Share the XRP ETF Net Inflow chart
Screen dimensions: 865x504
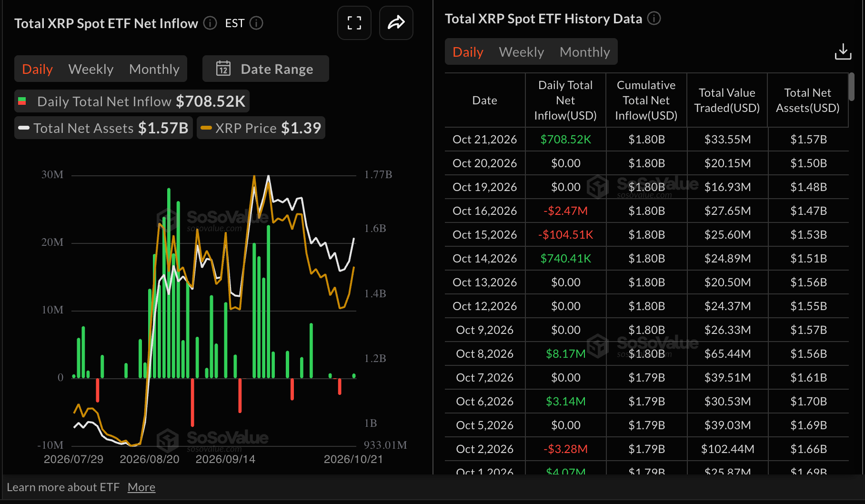(396, 23)
